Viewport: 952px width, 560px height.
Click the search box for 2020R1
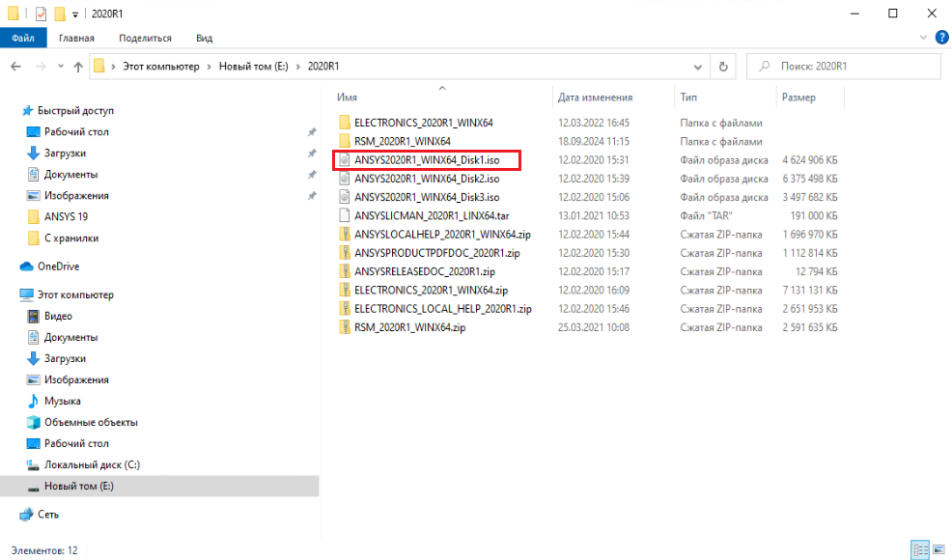[843, 67]
